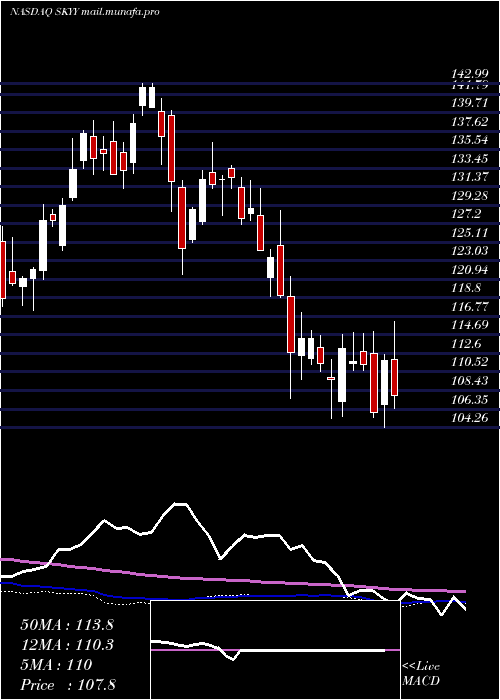The image size is (500, 700).
Task: Select the 110.52 price axis label
Action: (x=470, y=362)
